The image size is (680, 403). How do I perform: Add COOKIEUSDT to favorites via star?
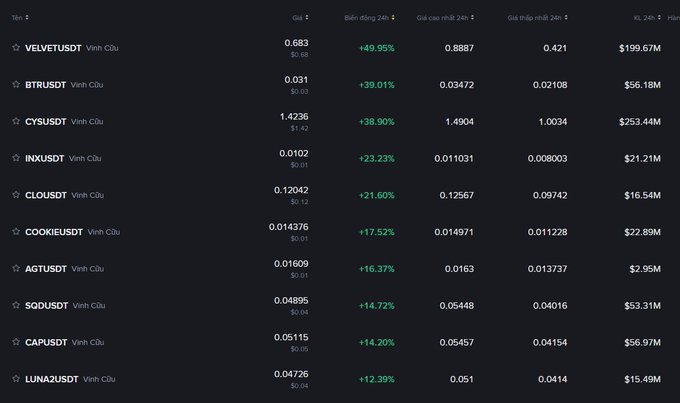pyautogui.click(x=16, y=232)
